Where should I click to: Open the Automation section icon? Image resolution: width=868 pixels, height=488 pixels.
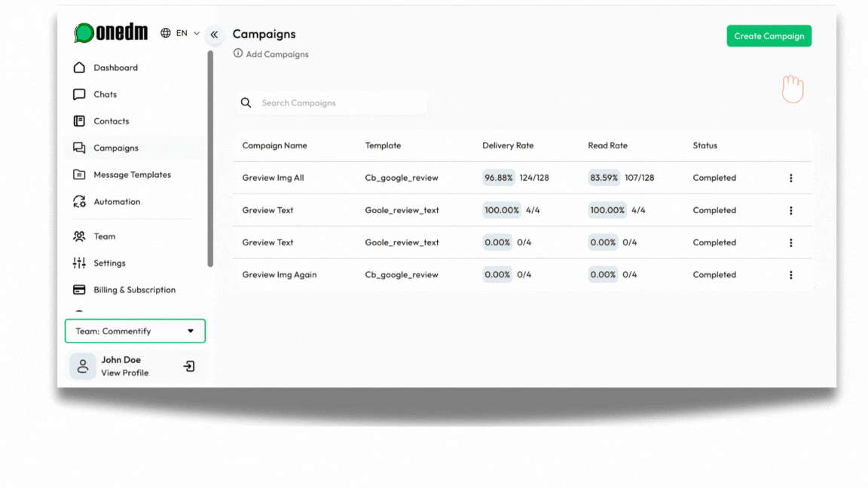[x=79, y=202]
